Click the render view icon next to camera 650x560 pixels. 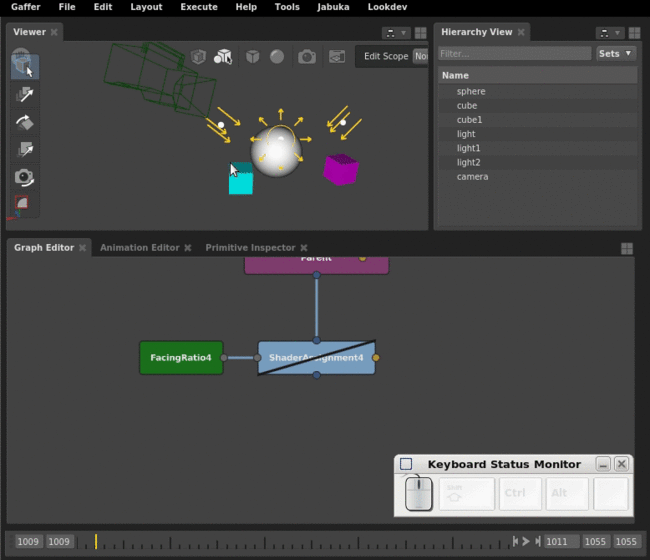click(337, 56)
